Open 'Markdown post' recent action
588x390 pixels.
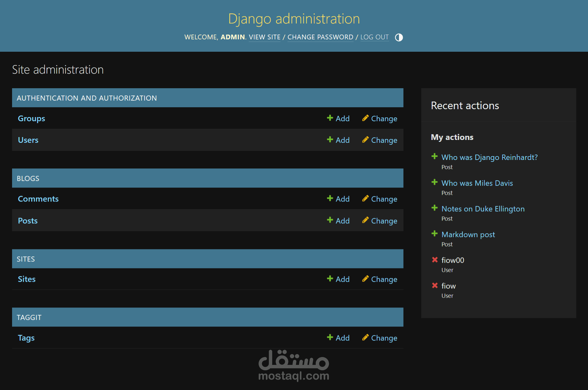468,235
